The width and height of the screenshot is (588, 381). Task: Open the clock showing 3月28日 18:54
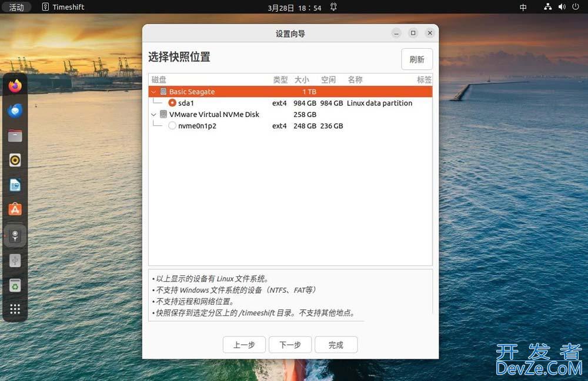(295, 8)
